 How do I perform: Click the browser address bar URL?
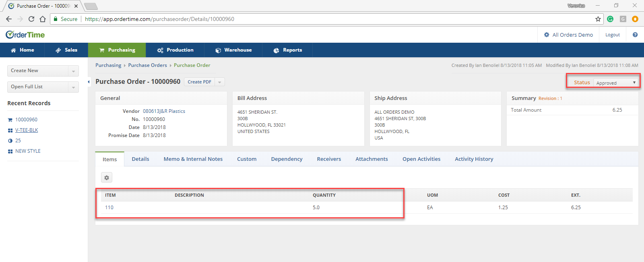click(x=159, y=19)
